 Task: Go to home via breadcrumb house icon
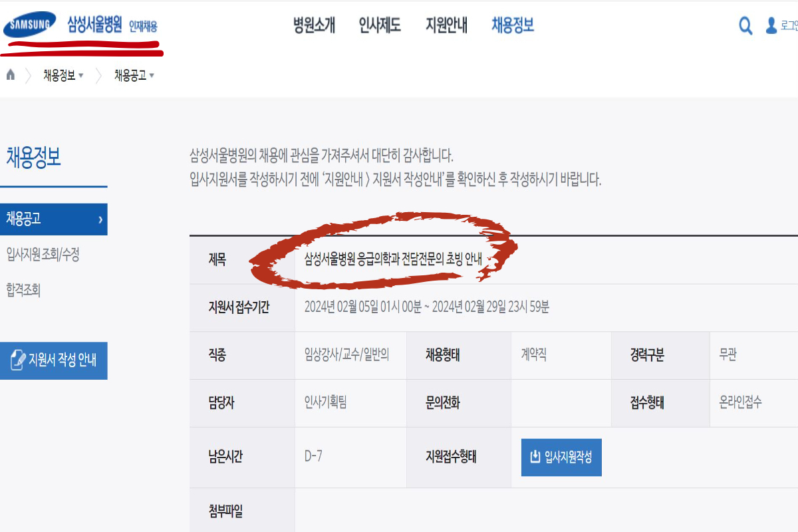pos(11,74)
